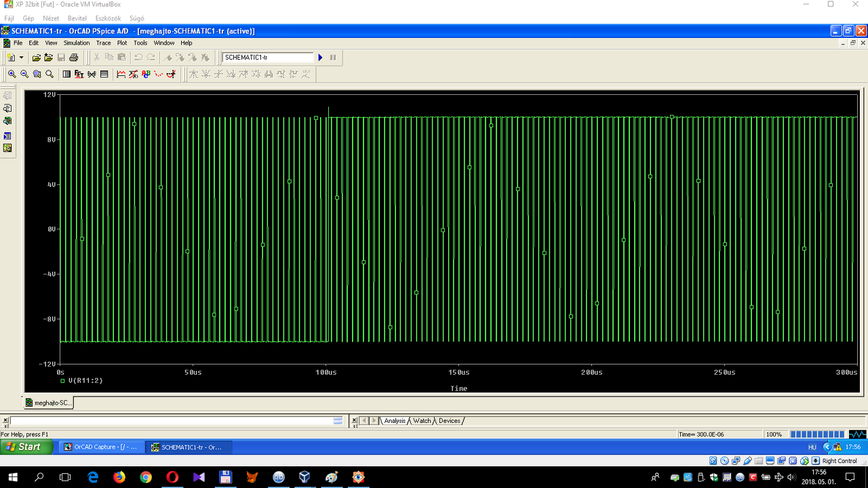868x488 pixels.
Task: Click the Zoom Fit magnifier icon
Action: point(49,74)
